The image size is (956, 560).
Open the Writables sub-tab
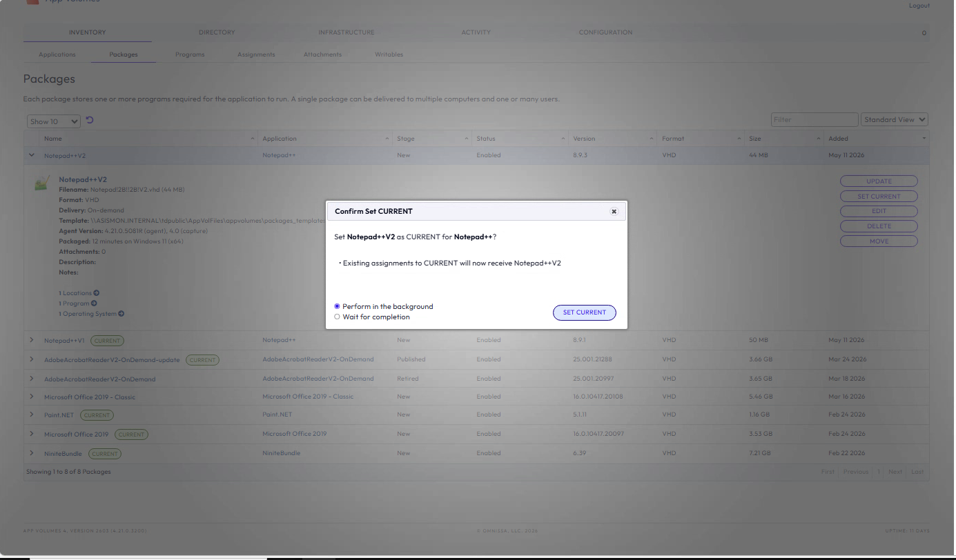point(389,54)
